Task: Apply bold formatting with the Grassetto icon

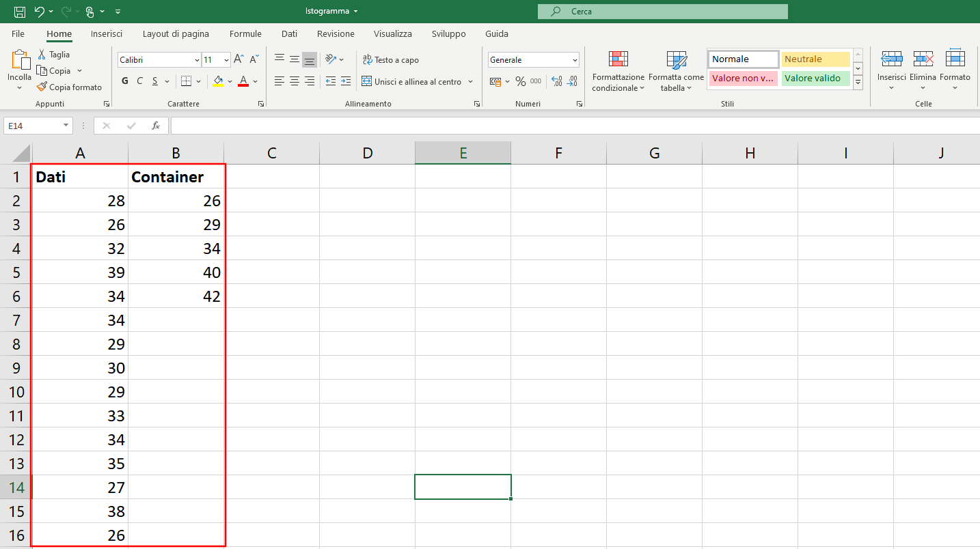Action: pos(124,80)
